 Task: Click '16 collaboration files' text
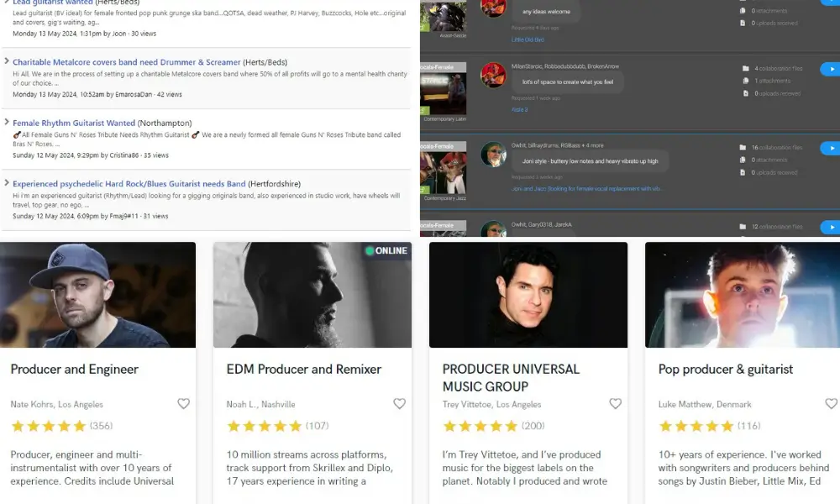point(777,147)
